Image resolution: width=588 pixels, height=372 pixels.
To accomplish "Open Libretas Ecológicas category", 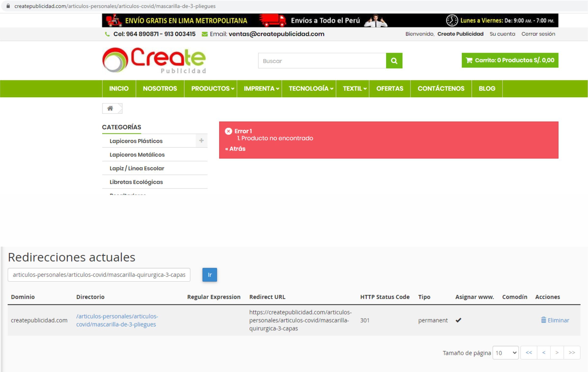I will [x=136, y=182].
